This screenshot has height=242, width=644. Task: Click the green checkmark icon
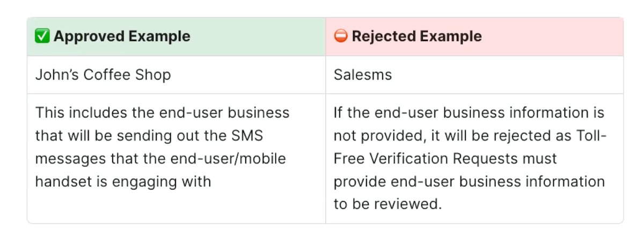point(42,36)
